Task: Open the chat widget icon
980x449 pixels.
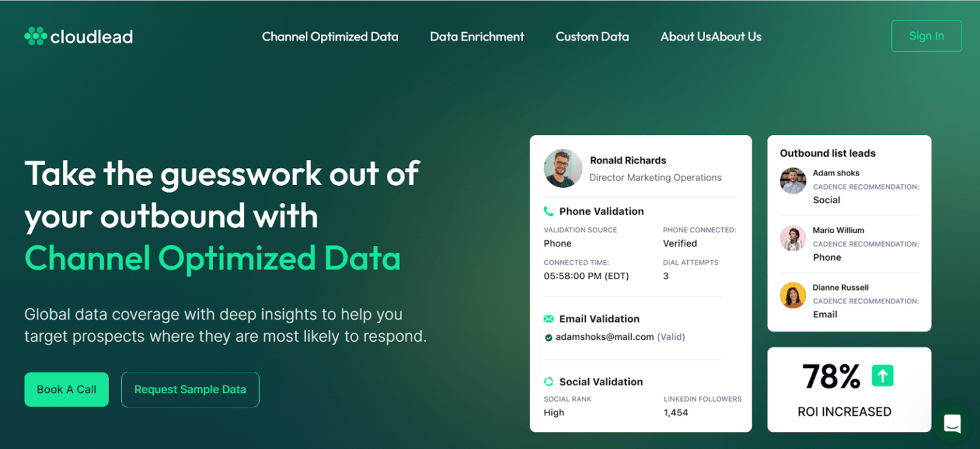Action: click(952, 423)
